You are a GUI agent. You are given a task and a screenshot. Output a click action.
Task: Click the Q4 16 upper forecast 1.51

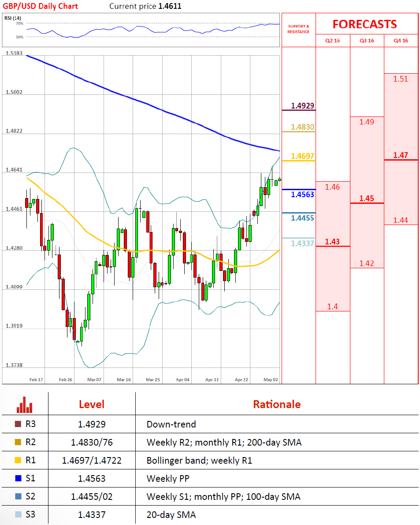401,79
